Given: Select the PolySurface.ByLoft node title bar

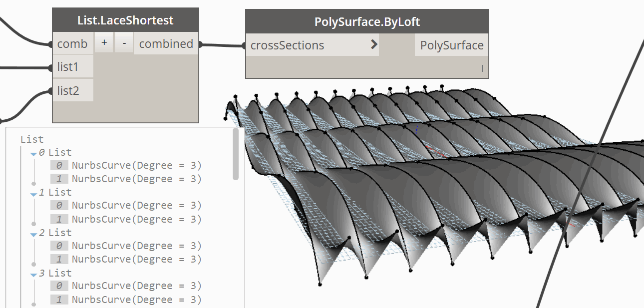Looking at the screenshot, I should (x=367, y=21).
